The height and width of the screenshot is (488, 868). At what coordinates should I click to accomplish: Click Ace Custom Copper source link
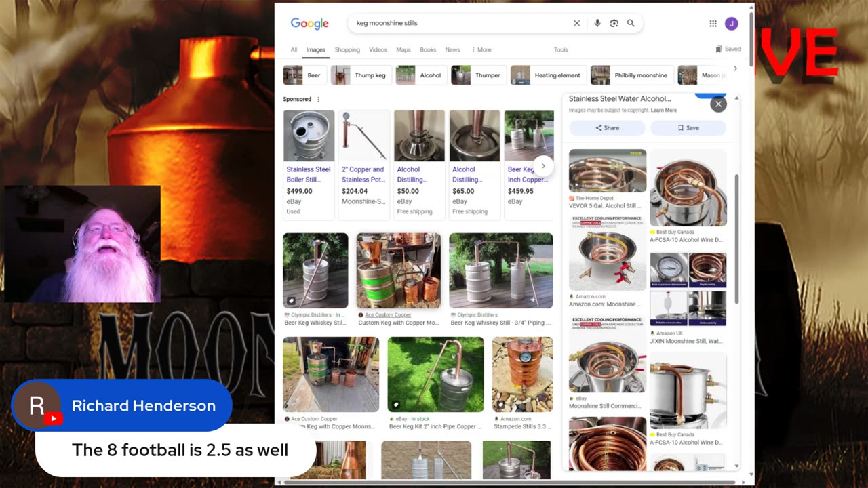388,315
